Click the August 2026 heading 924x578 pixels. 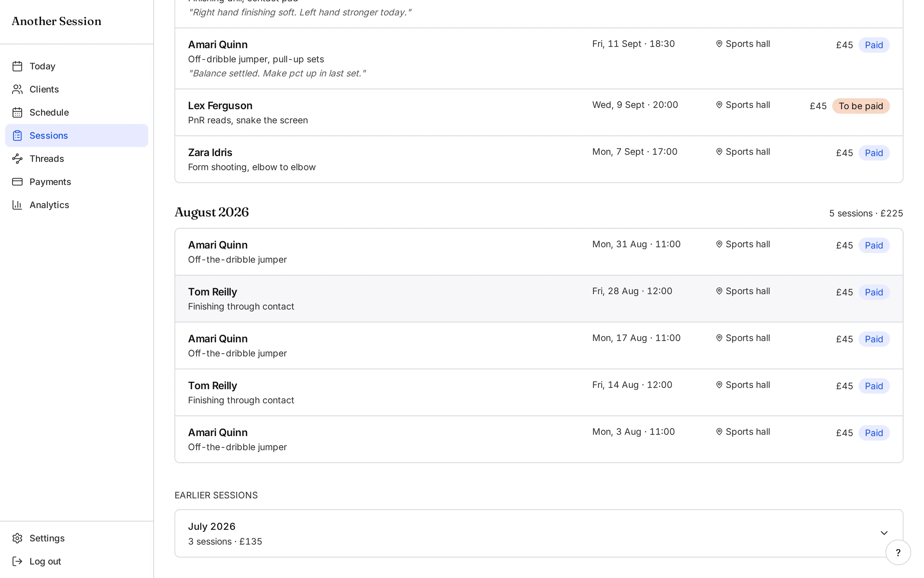tap(211, 213)
